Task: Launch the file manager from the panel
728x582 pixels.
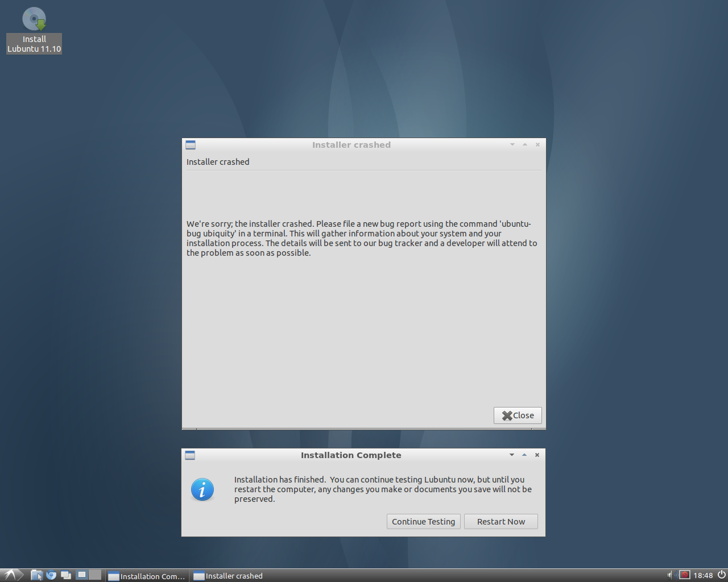Action: tap(36, 575)
